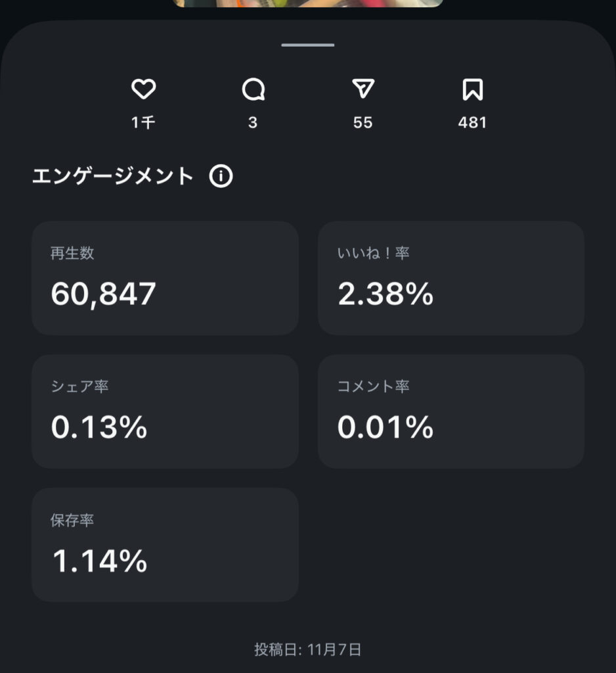The width and height of the screenshot is (616, 673).
Task: Tap the drag handle atop the sheet
Action: coord(308,45)
